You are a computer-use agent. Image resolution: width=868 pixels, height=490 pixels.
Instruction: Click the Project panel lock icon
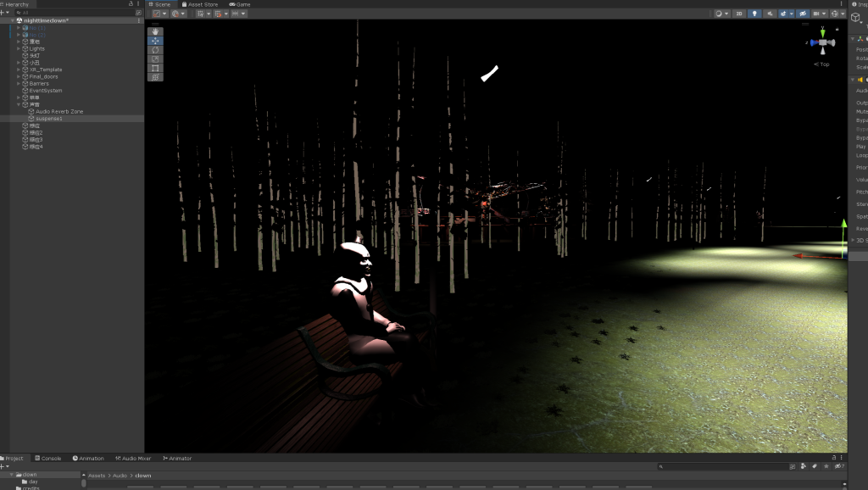pos(834,458)
